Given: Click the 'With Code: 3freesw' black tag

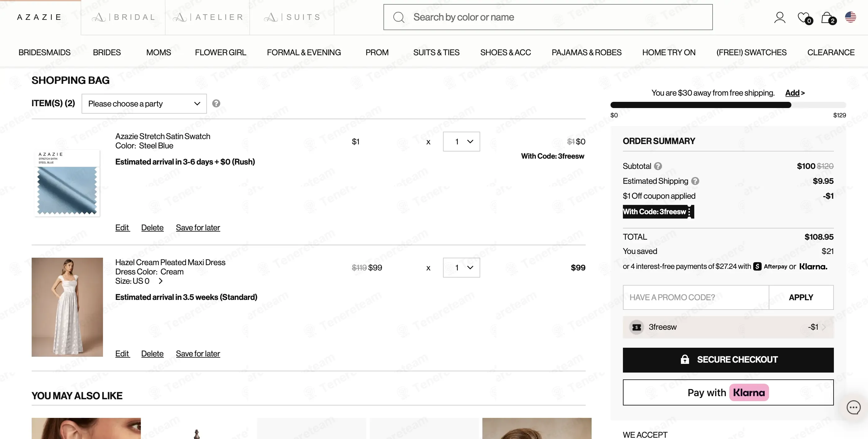Looking at the screenshot, I should click(658, 212).
